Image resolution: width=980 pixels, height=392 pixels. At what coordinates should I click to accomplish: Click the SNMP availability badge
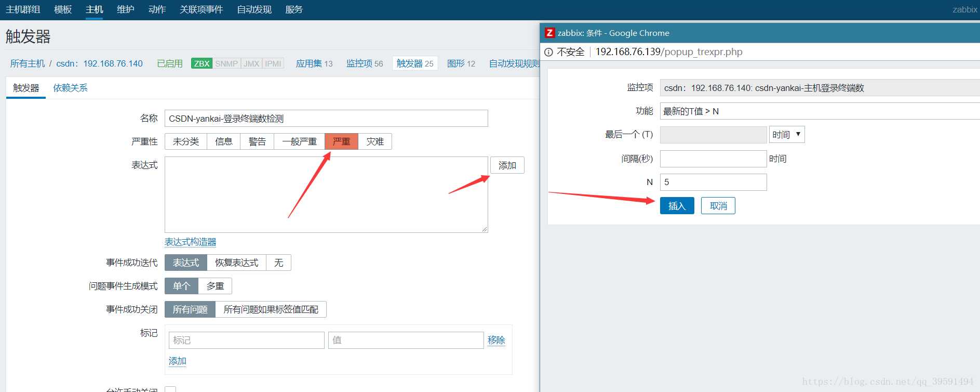[x=226, y=63]
